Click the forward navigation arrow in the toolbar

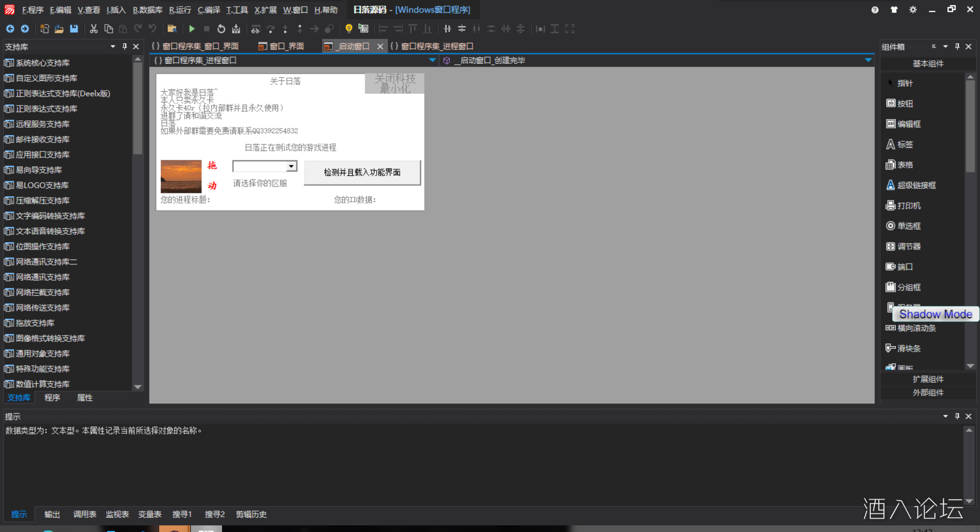pos(24,29)
